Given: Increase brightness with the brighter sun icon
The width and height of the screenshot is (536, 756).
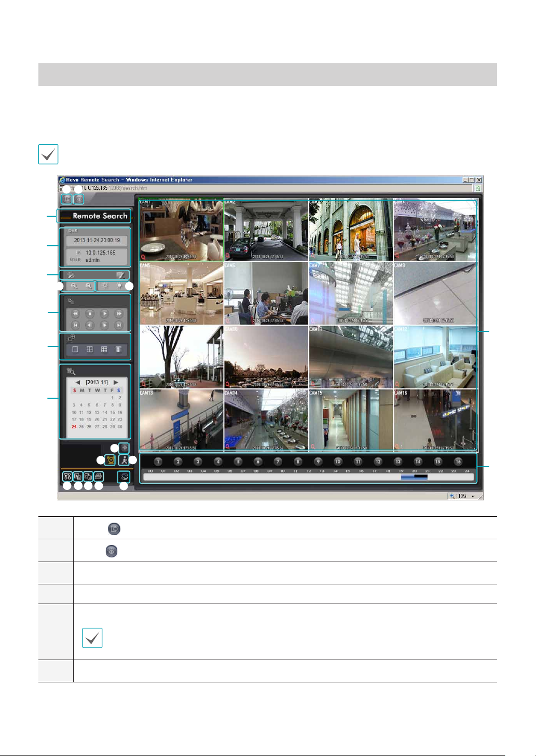Looking at the screenshot, I should 119,286.
